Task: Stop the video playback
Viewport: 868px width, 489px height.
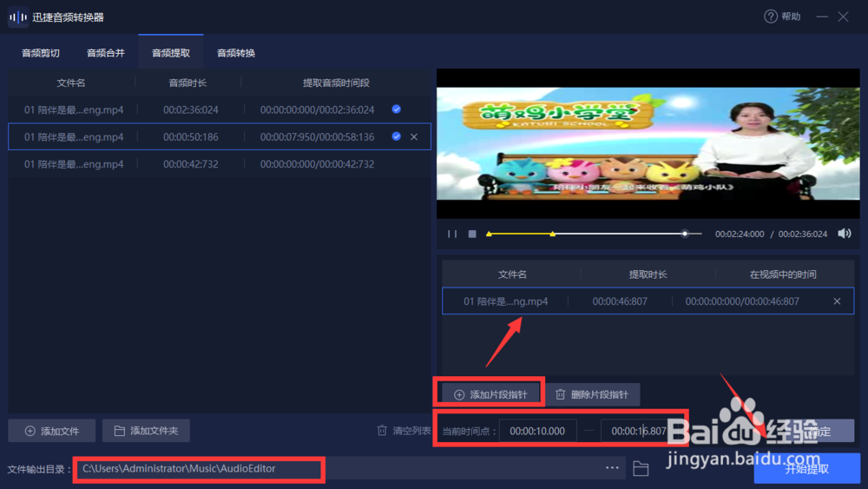Action: pos(472,234)
